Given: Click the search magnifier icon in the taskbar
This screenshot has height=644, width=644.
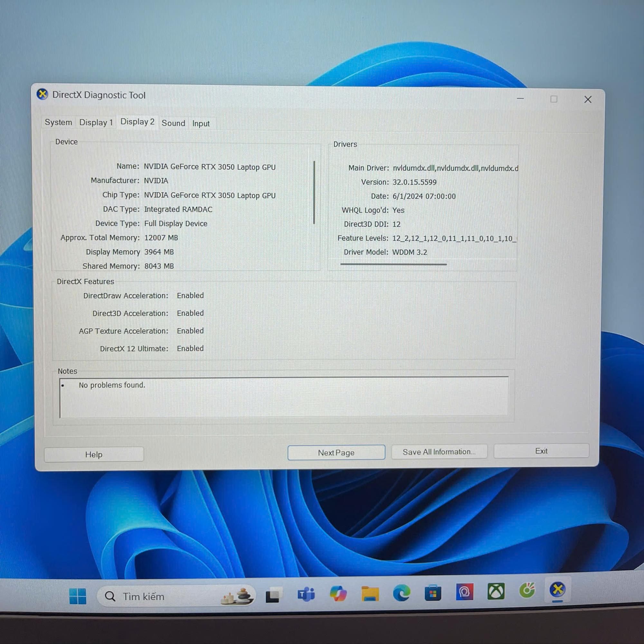Looking at the screenshot, I should tap(110, 596).
